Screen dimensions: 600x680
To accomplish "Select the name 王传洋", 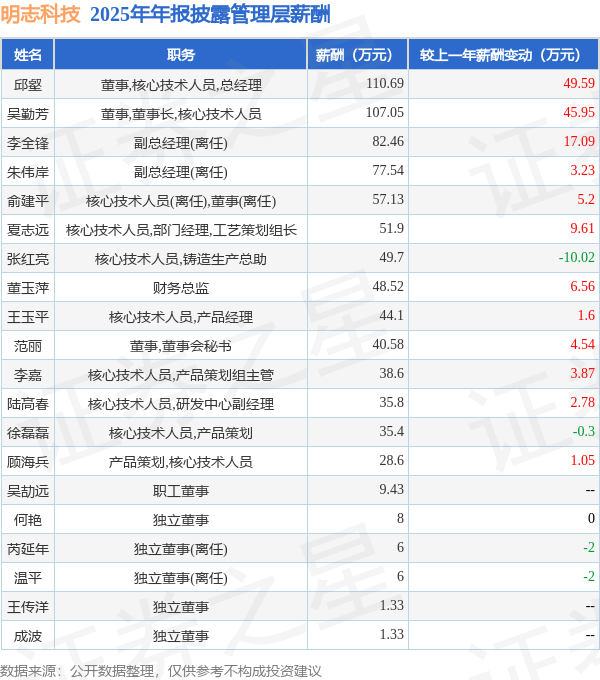I will [28, 607].
